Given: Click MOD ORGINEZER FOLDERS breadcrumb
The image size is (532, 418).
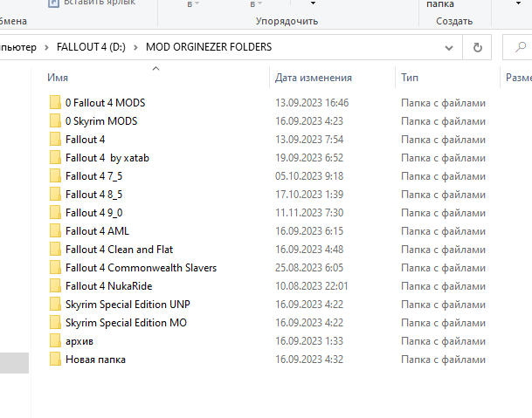Looking at the screenshot, I should [209, 47].
